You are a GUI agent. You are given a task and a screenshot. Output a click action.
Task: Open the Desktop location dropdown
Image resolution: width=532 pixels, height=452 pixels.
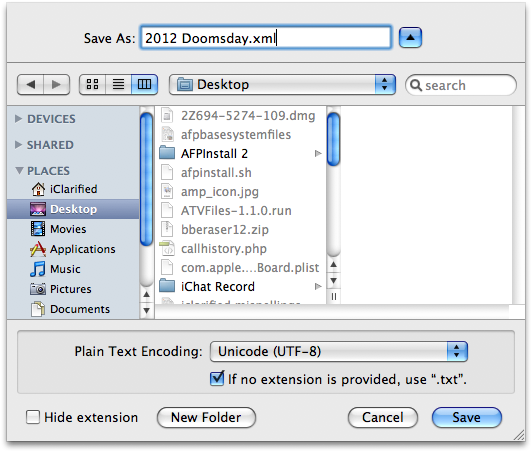tap(282, 84)
